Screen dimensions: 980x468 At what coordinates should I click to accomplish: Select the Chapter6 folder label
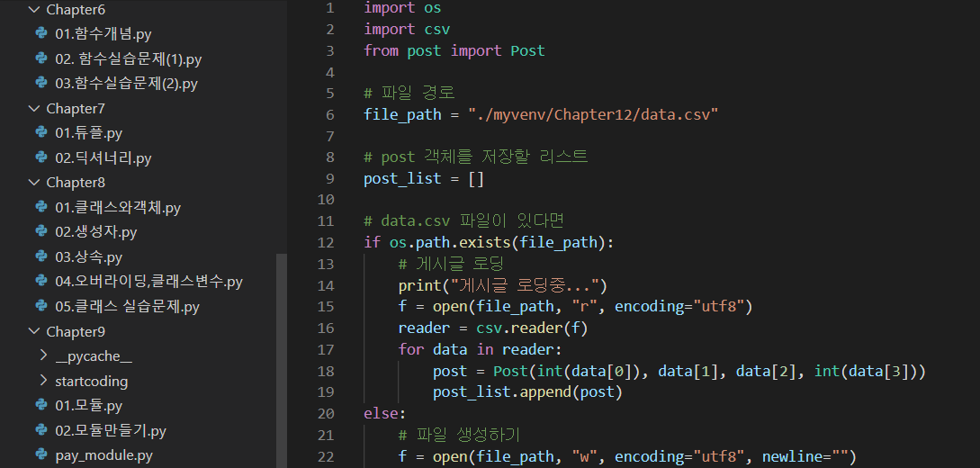76,10
